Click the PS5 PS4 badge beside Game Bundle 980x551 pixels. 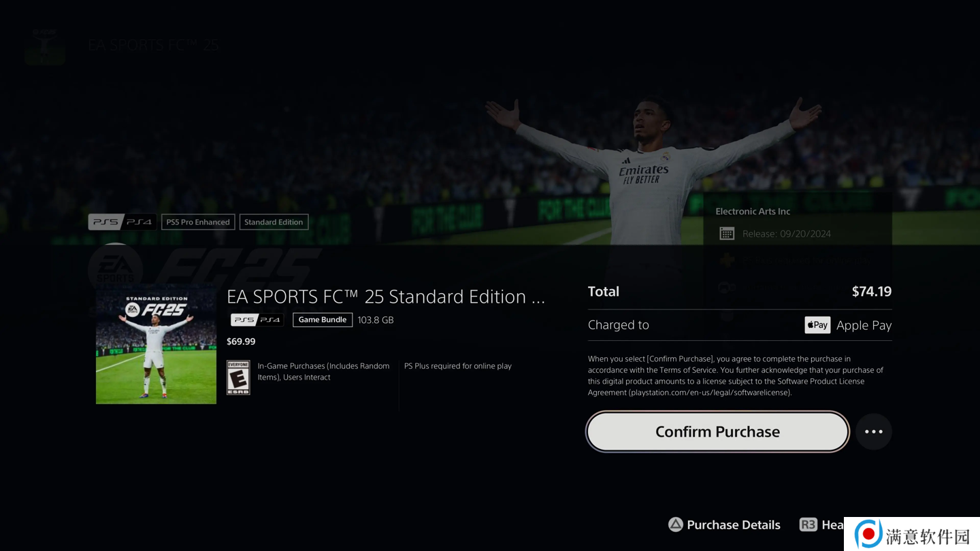click(257, 320)
